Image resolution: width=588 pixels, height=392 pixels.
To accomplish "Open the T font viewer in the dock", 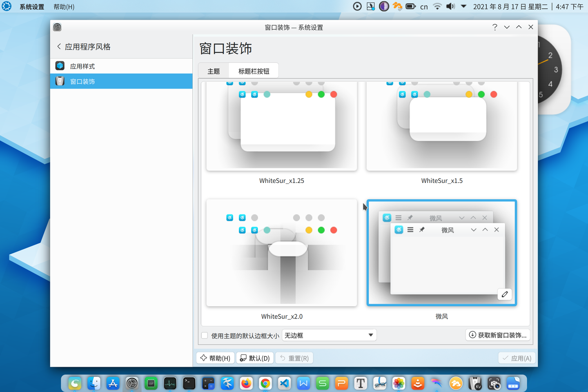I will coord(361,383).
